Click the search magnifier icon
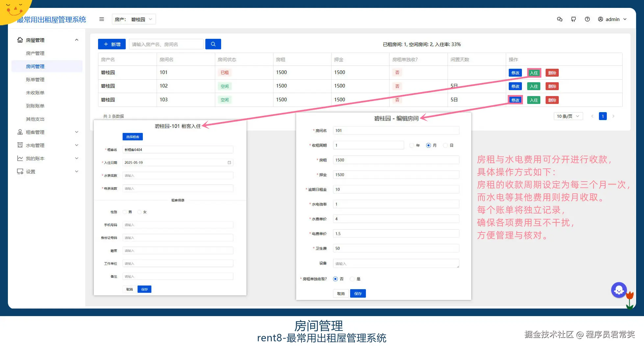This screenshot has width=644, height=348. pos(213,44)
